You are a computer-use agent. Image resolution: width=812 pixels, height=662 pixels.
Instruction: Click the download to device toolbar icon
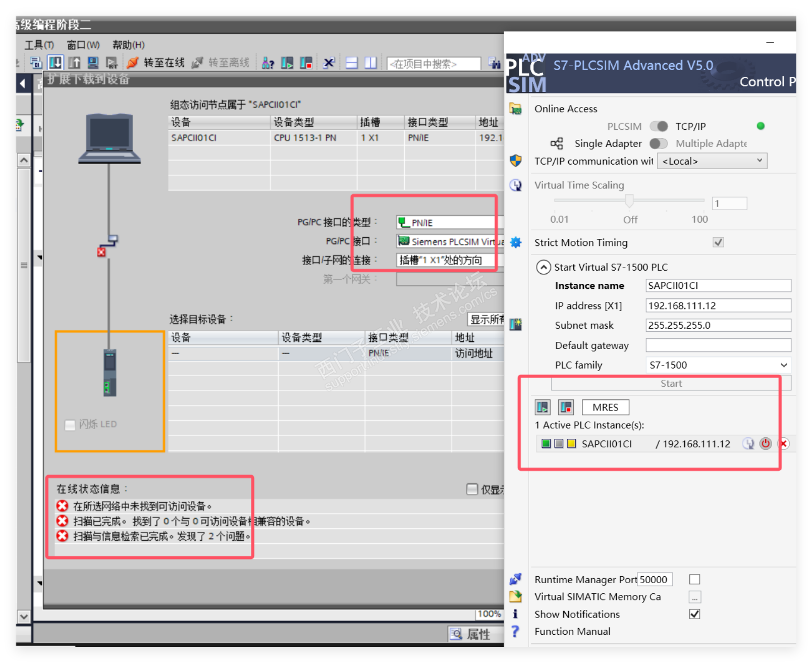(56, 63)
